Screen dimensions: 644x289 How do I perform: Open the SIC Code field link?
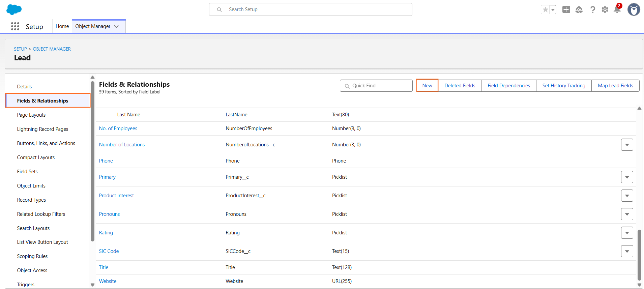click(x=109, y=251)
